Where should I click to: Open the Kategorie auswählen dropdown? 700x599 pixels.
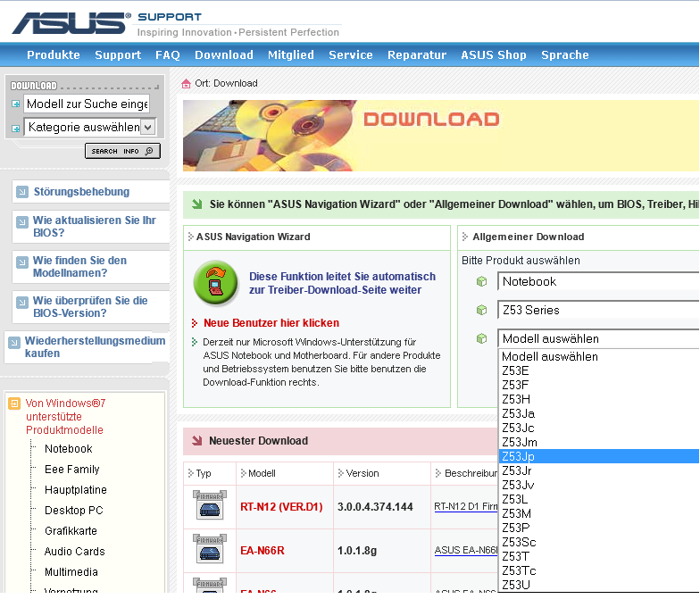click(x=89, y=127)
